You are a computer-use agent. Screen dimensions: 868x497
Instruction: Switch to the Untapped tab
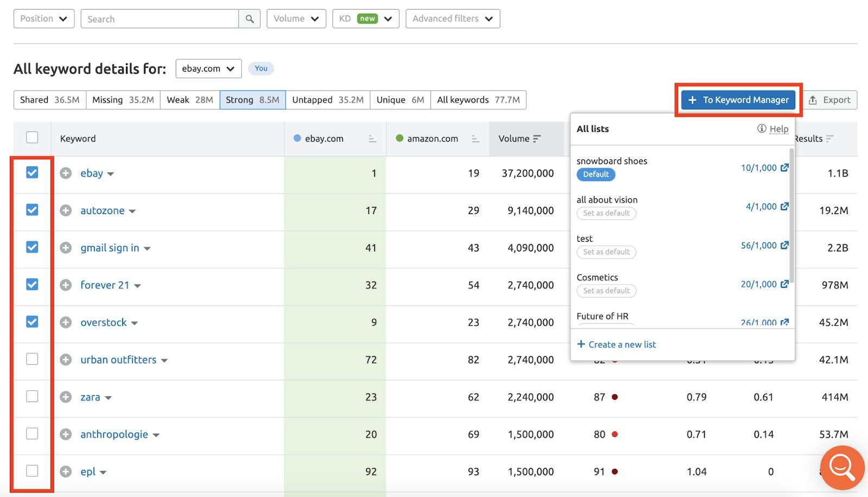(x=328, y=100)
